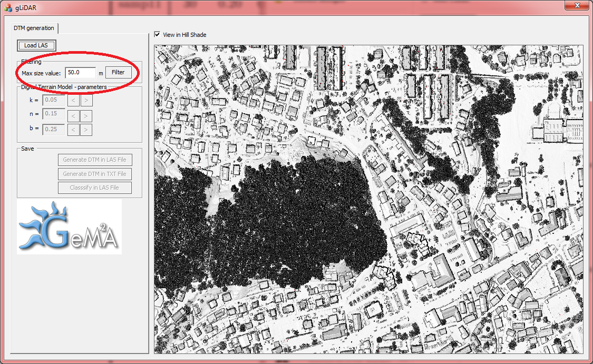Click the hill shade LiDAR map view
Screen dimensions: 593x364
[368, 199]
